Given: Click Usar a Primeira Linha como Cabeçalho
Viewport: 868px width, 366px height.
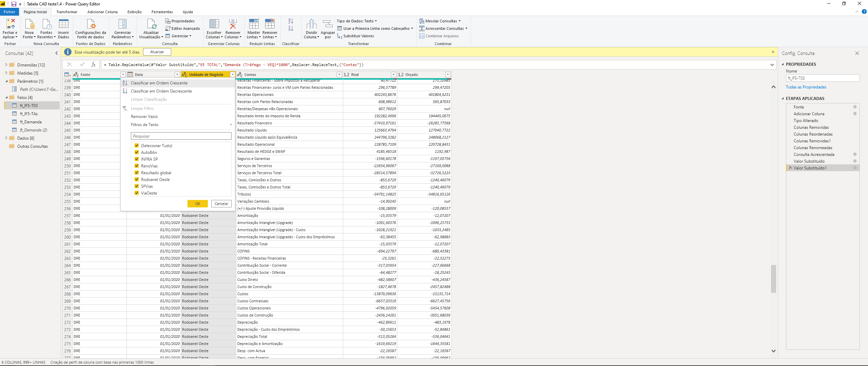Looking at the screenshot, I should [375, 28].
